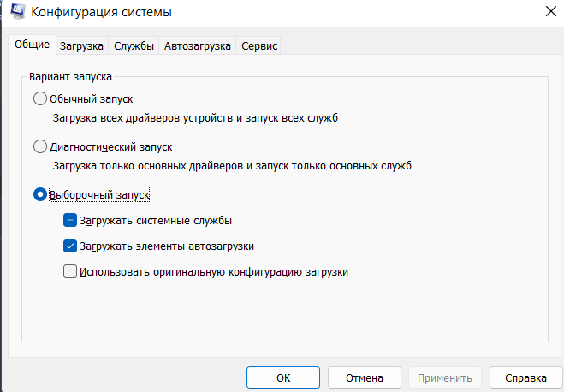Close the Конфигурация системы dialog window

point(547,12)
